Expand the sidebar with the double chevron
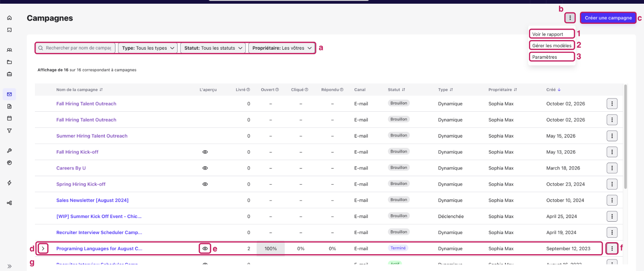 click(x=9, y=266)
